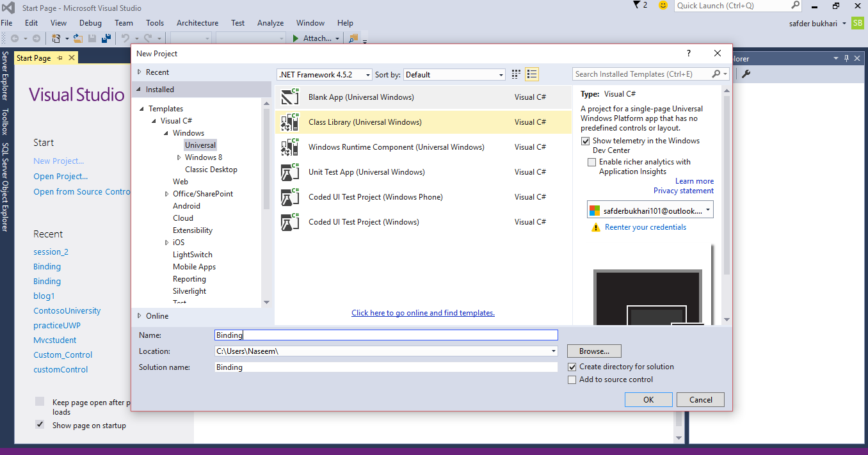Image resolution: width=868 pixels, height=455 pixels.
Task: Click the Coded UI Test Project (Windows) icon
Action: tap(290, 222)
